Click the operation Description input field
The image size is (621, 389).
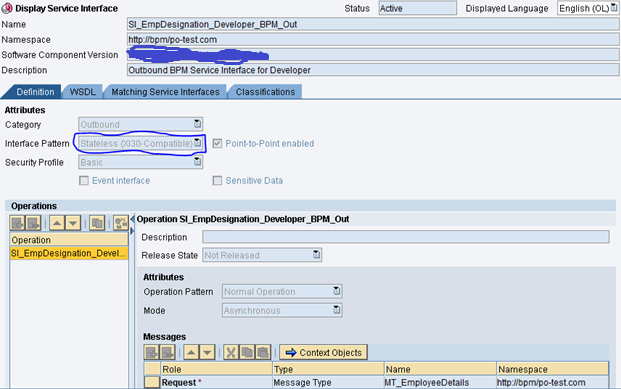coord(406,237)
